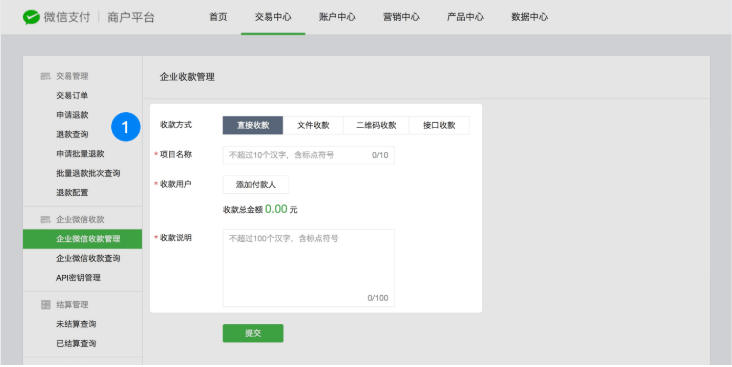Click the 企业微信收款 section icon
732x367 pixels.
point(45,219)
